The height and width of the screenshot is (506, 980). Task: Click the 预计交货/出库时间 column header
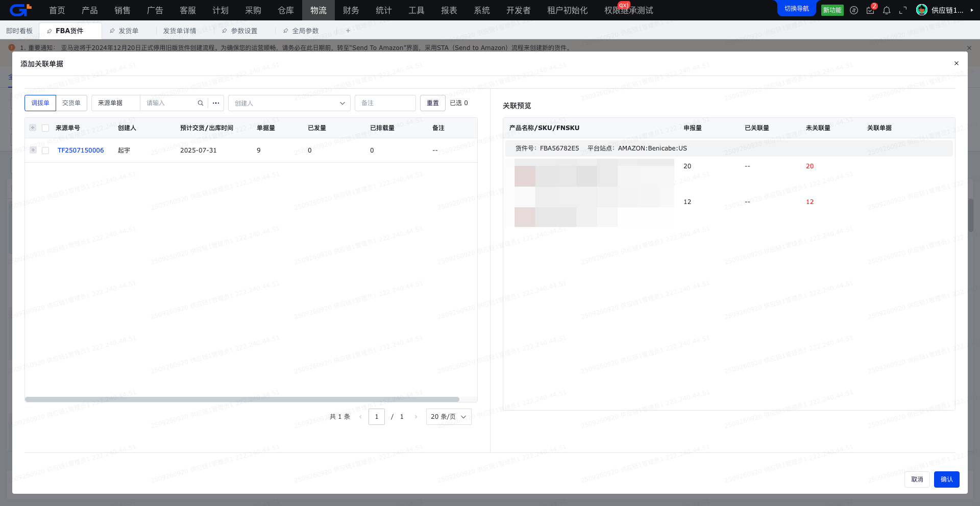click(207, 128)
